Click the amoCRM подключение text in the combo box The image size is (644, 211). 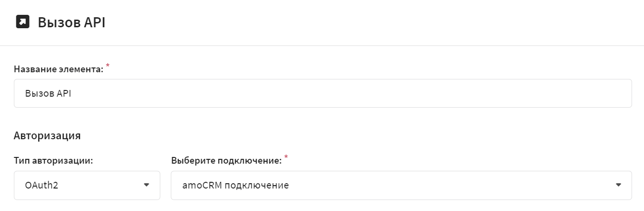click(x=235, y=185)
